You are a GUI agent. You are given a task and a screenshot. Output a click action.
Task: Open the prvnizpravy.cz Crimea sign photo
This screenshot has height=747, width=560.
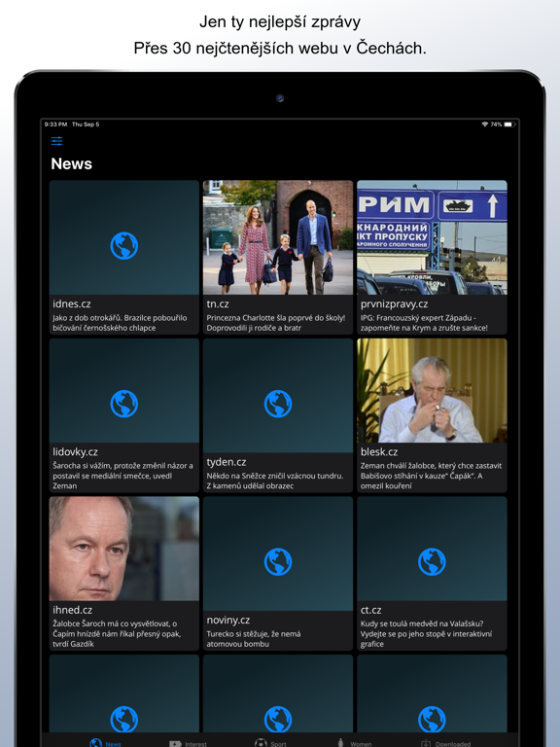pos(432,237)
